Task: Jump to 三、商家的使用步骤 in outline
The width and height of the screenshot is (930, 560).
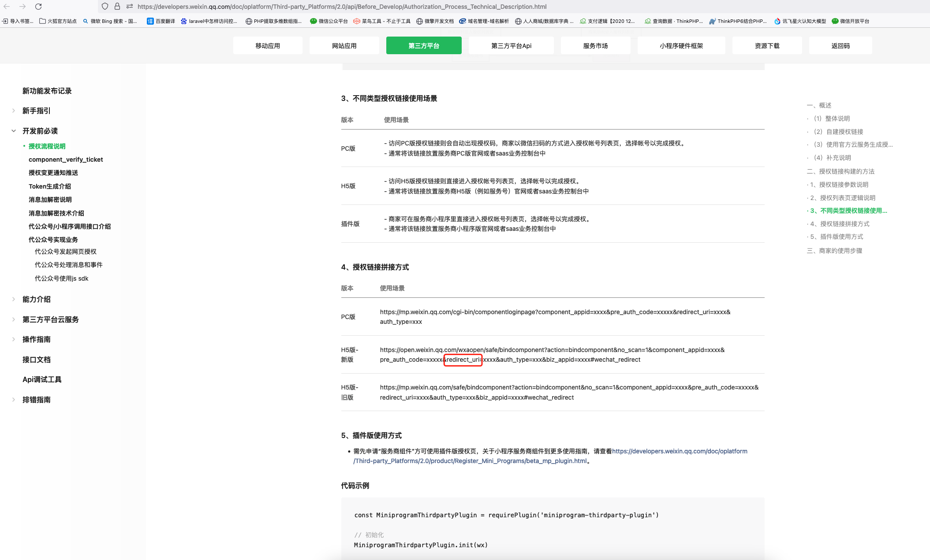Action: pos(834,251)
